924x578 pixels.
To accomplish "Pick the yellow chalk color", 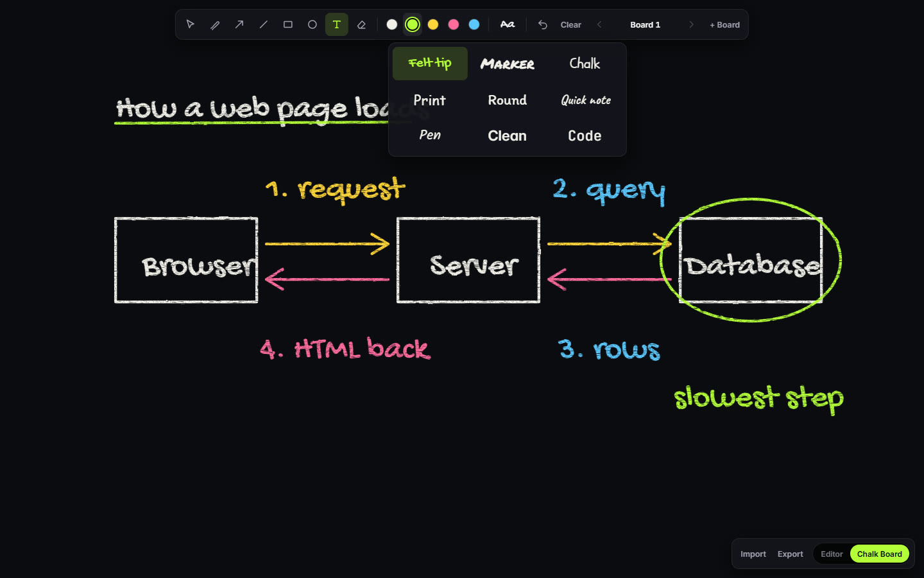I will click(433, 24).
